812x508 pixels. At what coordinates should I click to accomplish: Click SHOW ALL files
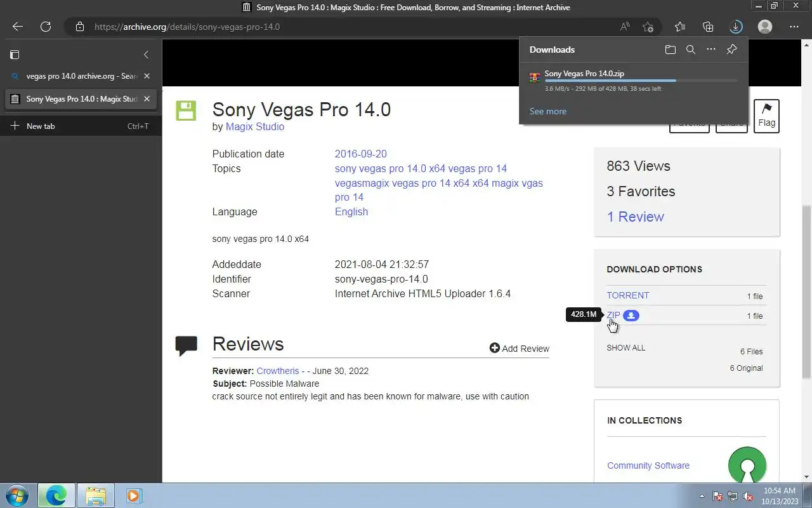tap(626, 348)
